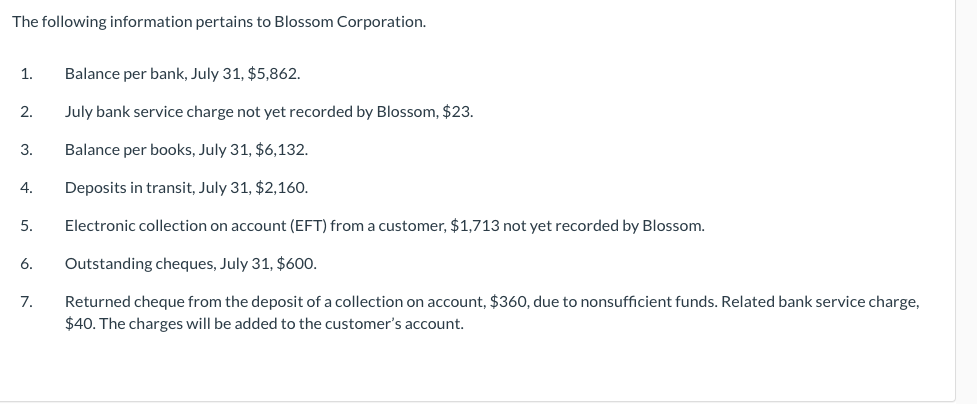This screenshot has height=404, width=977.
Task: Click the list number 4 marker
Action: click(26, 187)
